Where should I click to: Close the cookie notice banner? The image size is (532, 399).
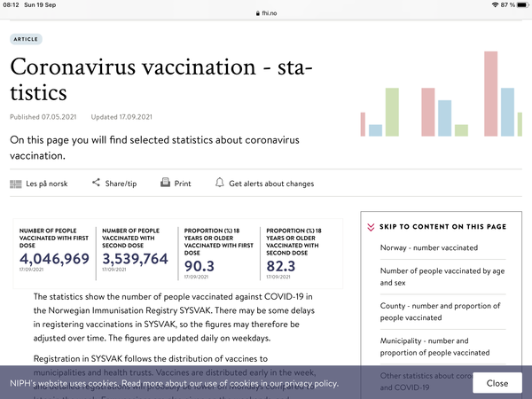pyautogui.click(x=497, y=383)
